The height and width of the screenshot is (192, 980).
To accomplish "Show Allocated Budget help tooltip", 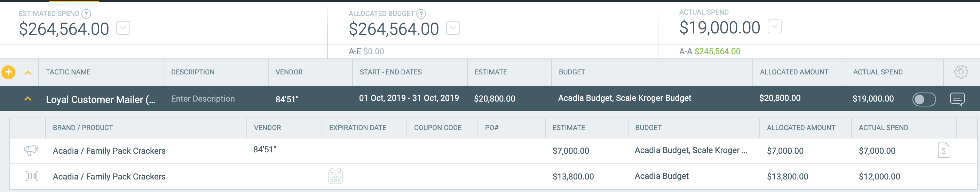I will 421,14.
